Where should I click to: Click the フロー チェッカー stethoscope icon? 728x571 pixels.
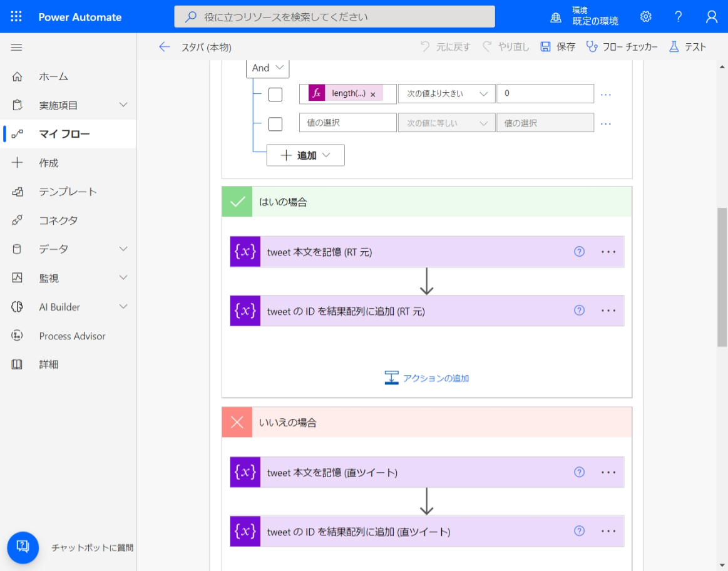(592, 46)
